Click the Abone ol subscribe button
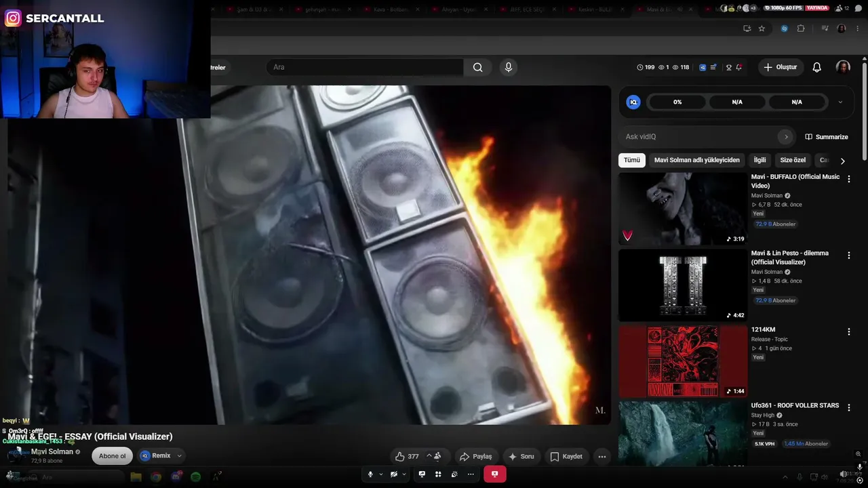868x488 pixels. click(x=113, y=456)
